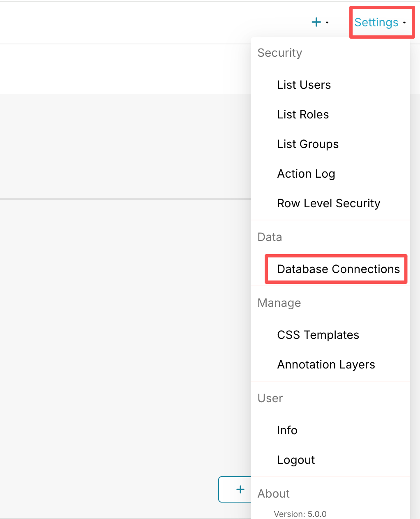420x519 pixels.
Task: Open Row Level Security settings
Action: click(328, 203)
